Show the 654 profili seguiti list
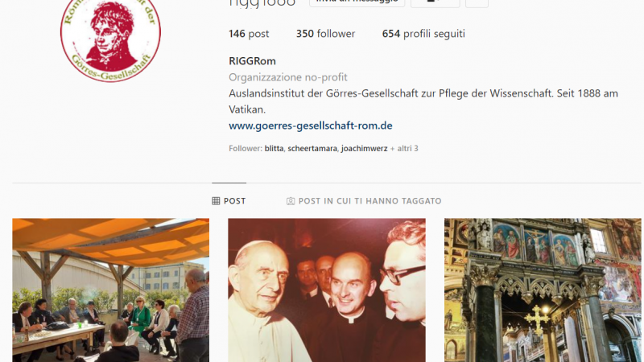Screen dimensions: 644x362 click(423, 34)
